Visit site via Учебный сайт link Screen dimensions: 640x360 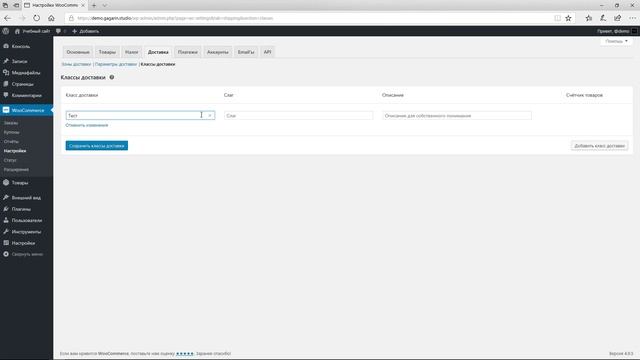coord(33,31)
